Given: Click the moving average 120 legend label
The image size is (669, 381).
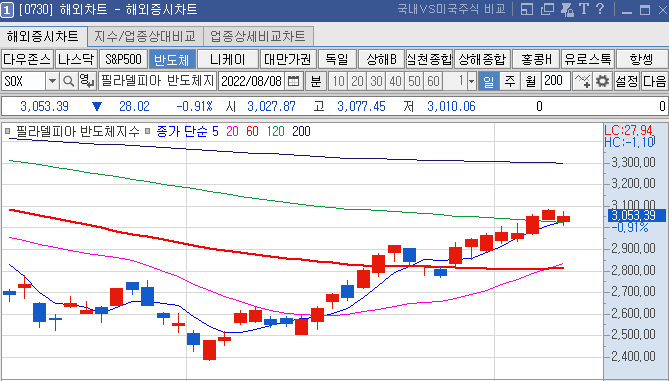Looking at the screenshot, I should point(276,131).
